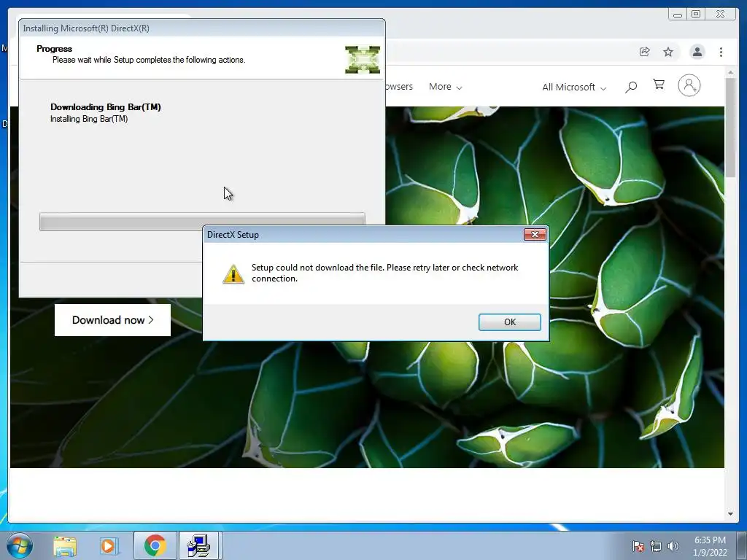This screenshot has width=747, height=560.
Task: Share this page from Chrome toolbar
Action: 644,52
